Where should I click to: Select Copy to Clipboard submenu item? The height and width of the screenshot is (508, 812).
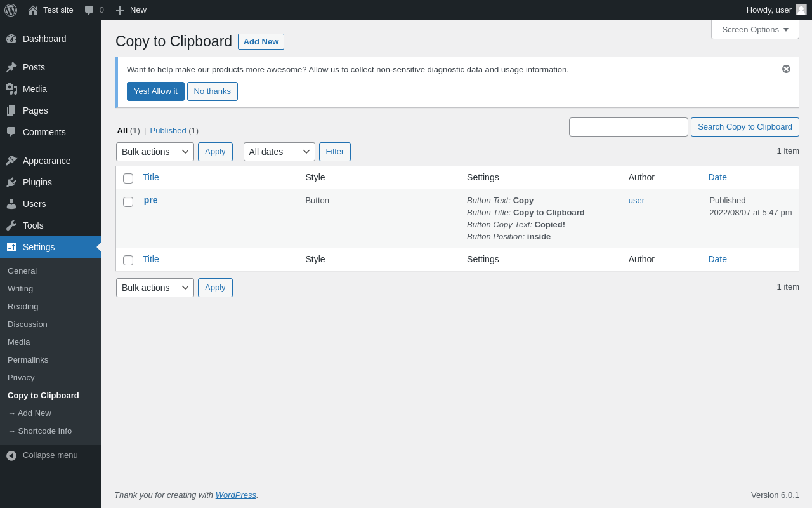point(43,395)
